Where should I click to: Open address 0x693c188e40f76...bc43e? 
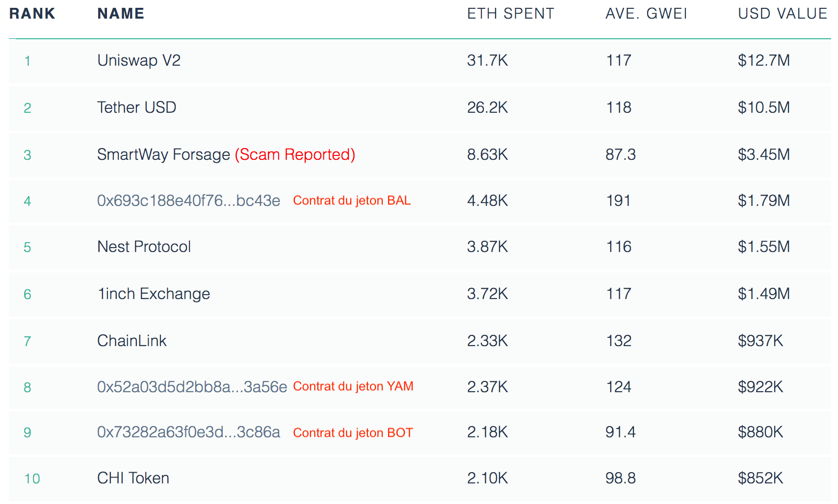coord(188,201)
